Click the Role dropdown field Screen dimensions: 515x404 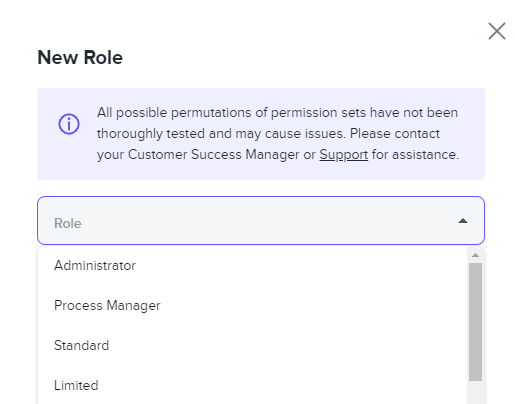point(261,220)
